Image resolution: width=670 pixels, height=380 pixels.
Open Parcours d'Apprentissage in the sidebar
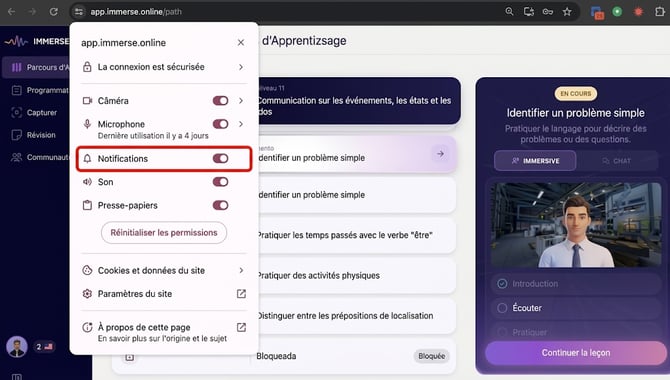[x=37, y=67]
